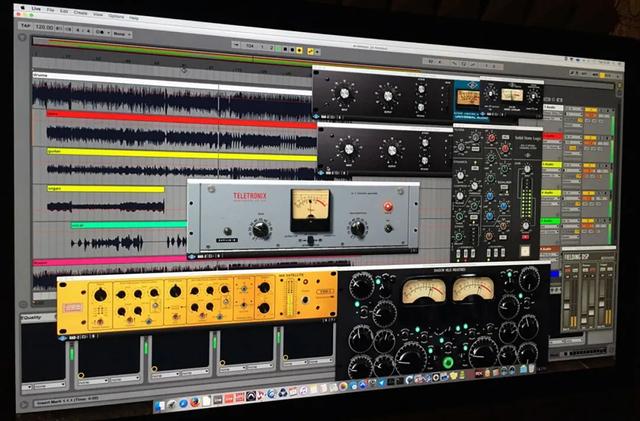Open the Create menu
Screen dimensions: 640x421
(x=80, y=13)
